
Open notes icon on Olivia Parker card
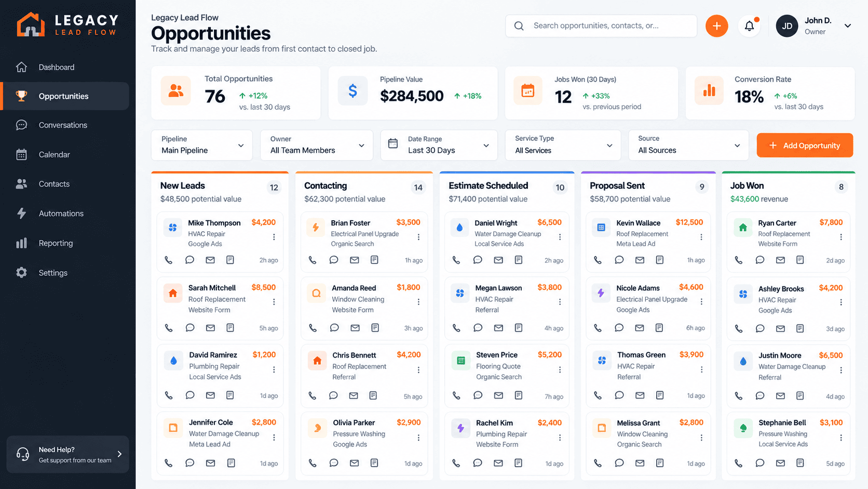[x=374, y=463]
